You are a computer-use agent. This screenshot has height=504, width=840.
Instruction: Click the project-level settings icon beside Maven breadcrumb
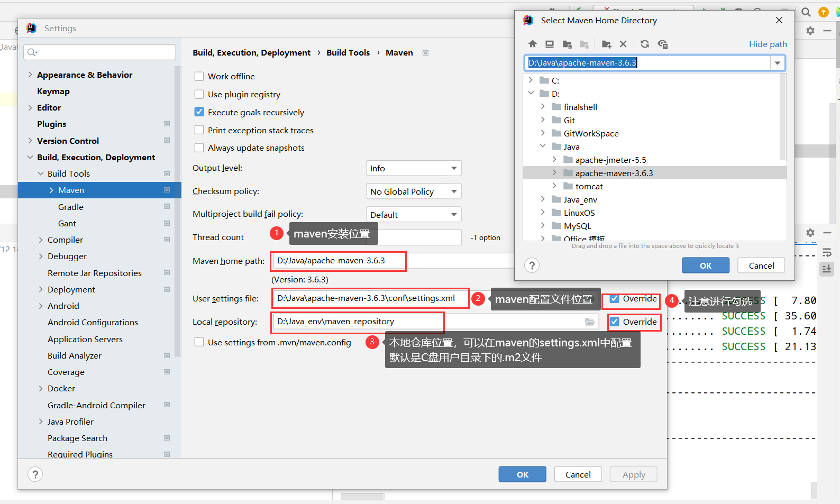[425, 53]
